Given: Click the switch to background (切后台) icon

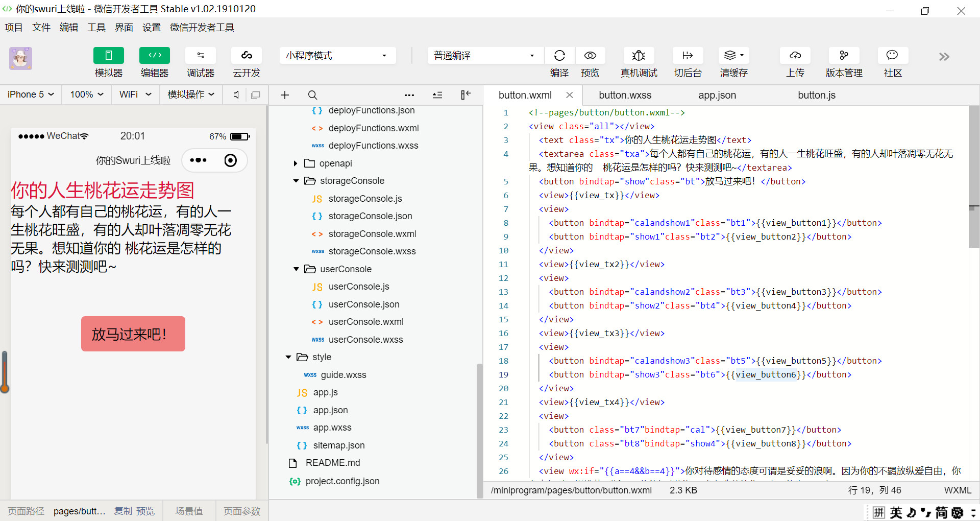Looking at the screenshot, I should tap(688, 56).
